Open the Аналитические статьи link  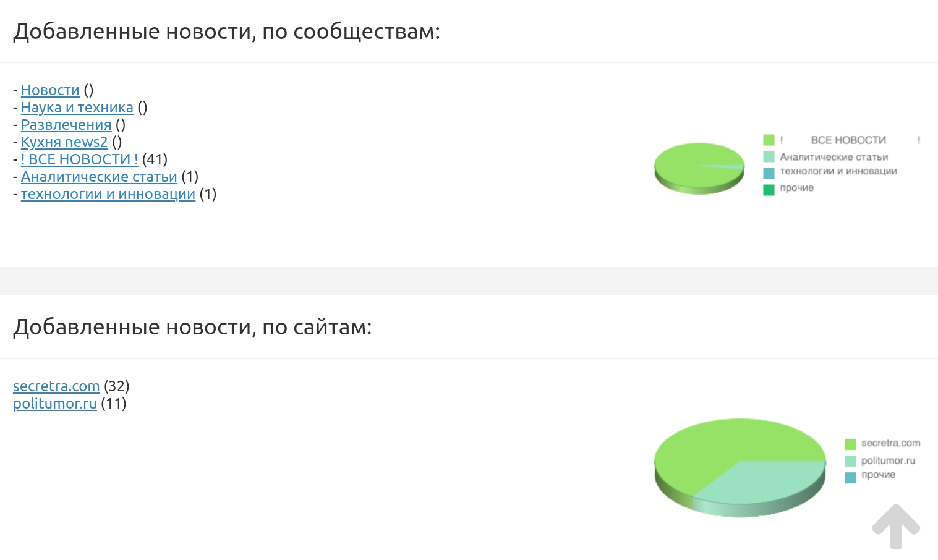click(99, 177)
